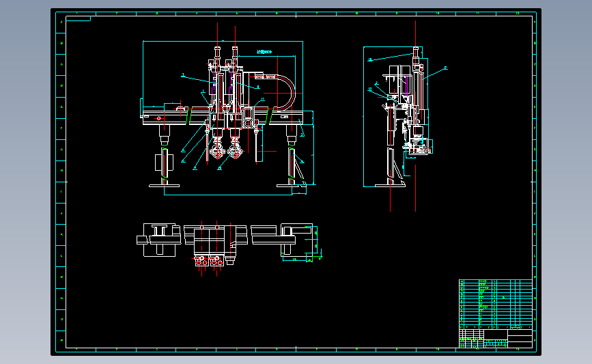Click the rectangular box on the left support leg
This screenshot has width=592, height=364.
(165, 162)
